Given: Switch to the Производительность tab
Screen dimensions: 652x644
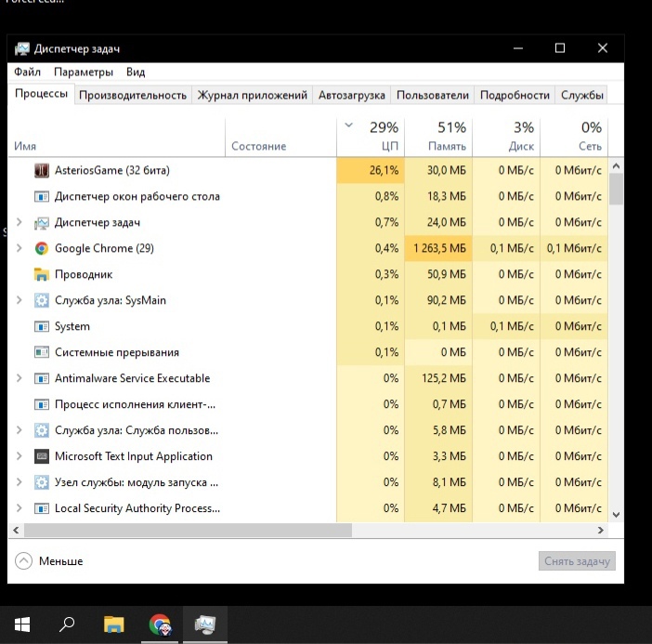Looking at the screenshot, I should (133, 95).
